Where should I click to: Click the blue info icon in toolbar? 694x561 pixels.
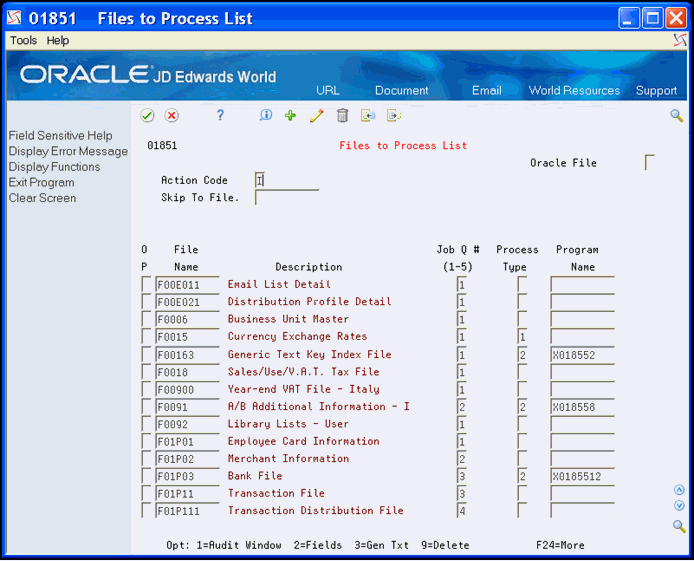pos(266,116)
